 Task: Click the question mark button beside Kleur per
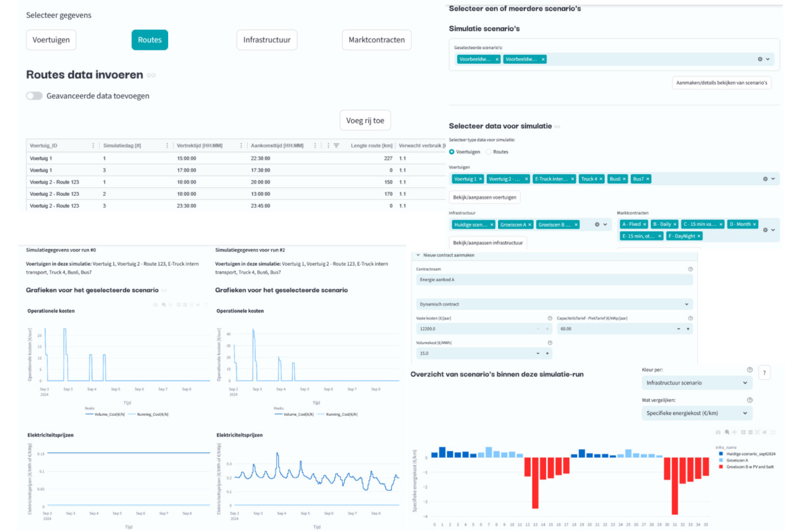(x=764, y=373)
